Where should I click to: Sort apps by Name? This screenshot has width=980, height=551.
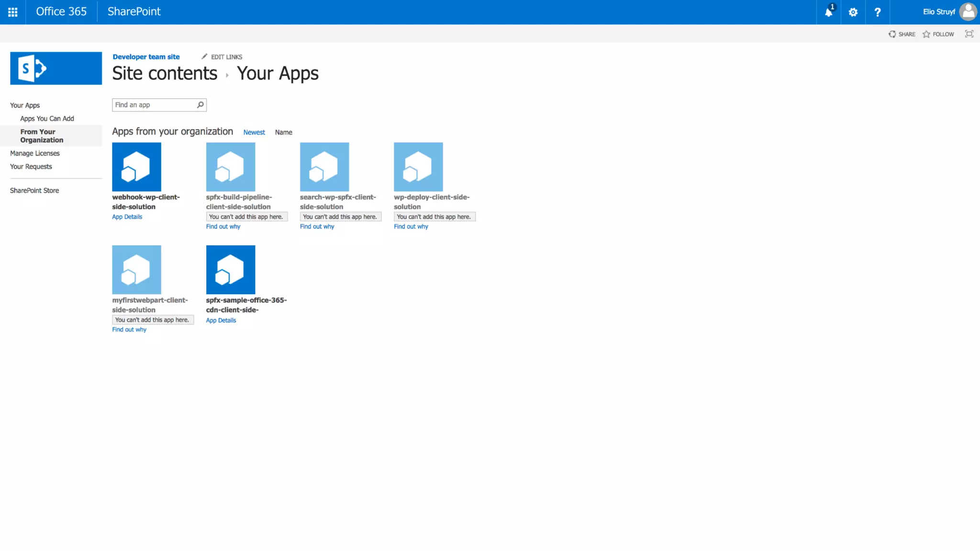tap(283, 132)
